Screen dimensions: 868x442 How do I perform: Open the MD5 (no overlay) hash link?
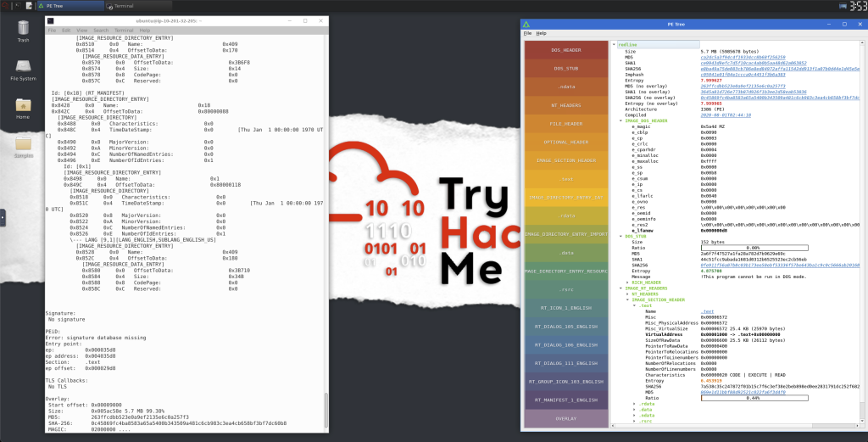(x=743, y=87)
